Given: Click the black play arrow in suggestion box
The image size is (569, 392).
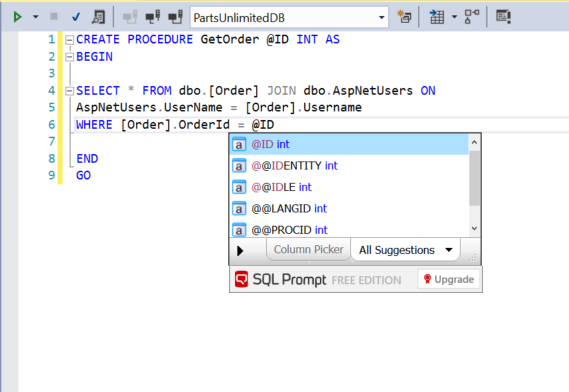Looking at the screenshot, I should coord(240,250).
